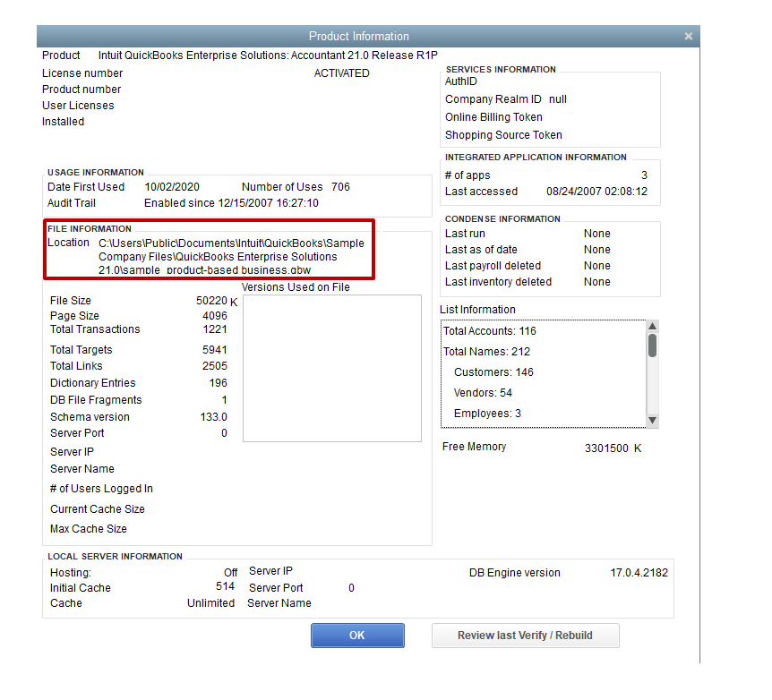Image resolution: width=772 pixels, height=700 pixels.
Task: Click Dictionary Entries value 196
Action: (219, 382)
